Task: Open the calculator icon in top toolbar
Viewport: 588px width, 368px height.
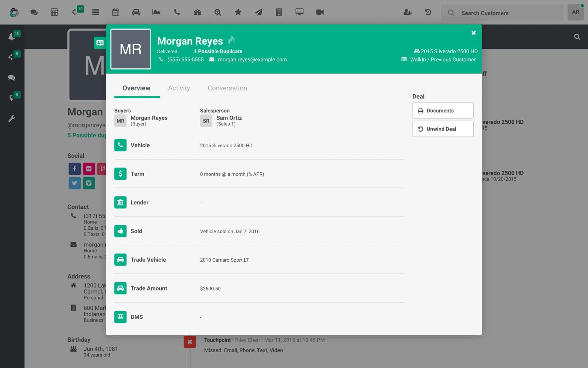Action: click(x=54, y=12)
